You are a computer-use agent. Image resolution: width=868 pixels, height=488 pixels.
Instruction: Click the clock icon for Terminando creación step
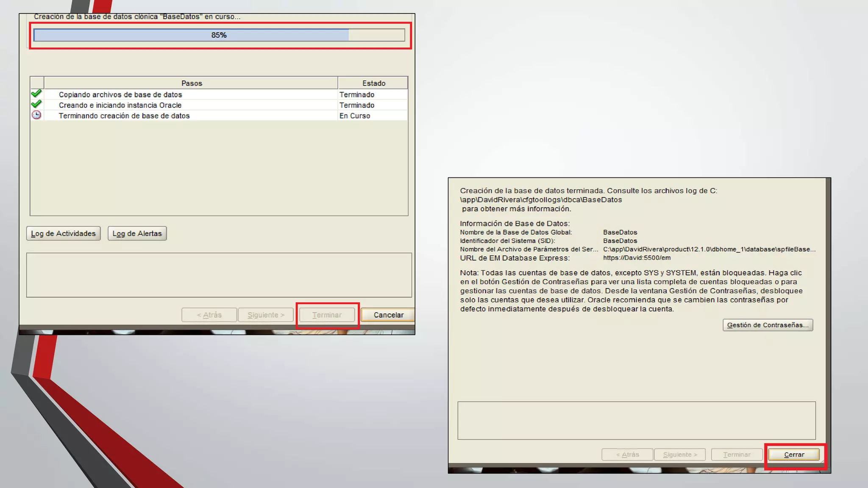[x=36, y=115]
